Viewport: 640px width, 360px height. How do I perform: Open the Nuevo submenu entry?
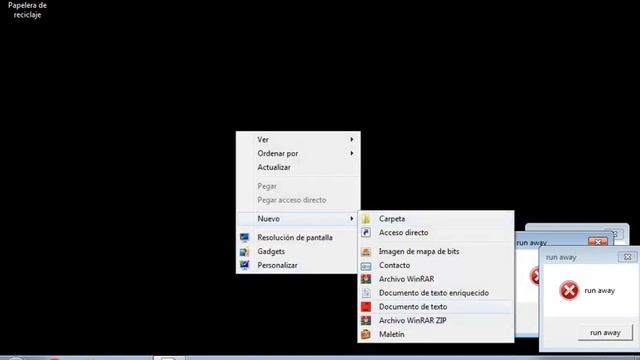coord(298,219)
